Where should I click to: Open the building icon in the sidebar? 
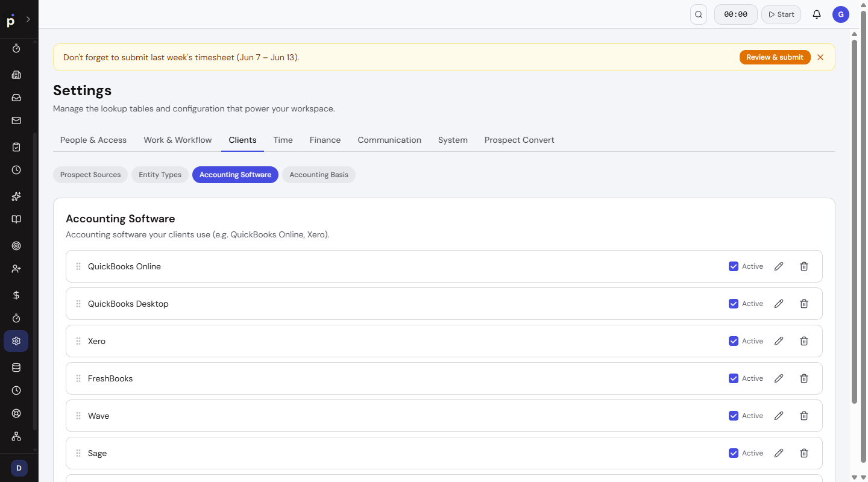16,75
